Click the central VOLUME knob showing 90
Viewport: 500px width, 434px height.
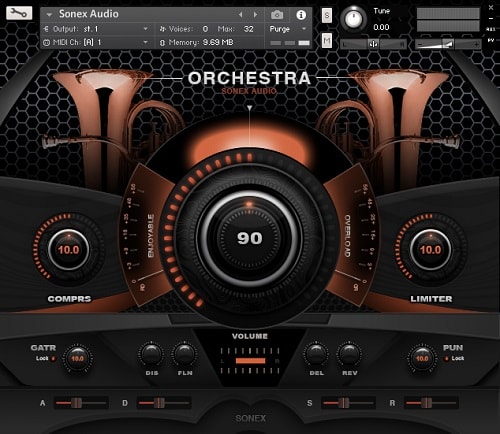click(250, 238)
